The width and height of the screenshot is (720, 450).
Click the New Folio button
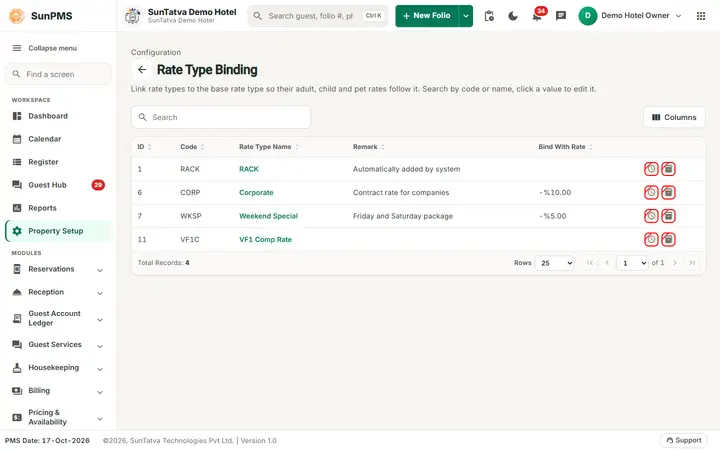427,16
